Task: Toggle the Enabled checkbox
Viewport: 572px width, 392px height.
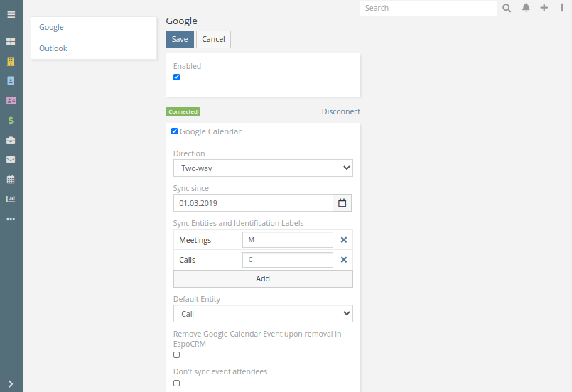Action: [x=176, y=77]
